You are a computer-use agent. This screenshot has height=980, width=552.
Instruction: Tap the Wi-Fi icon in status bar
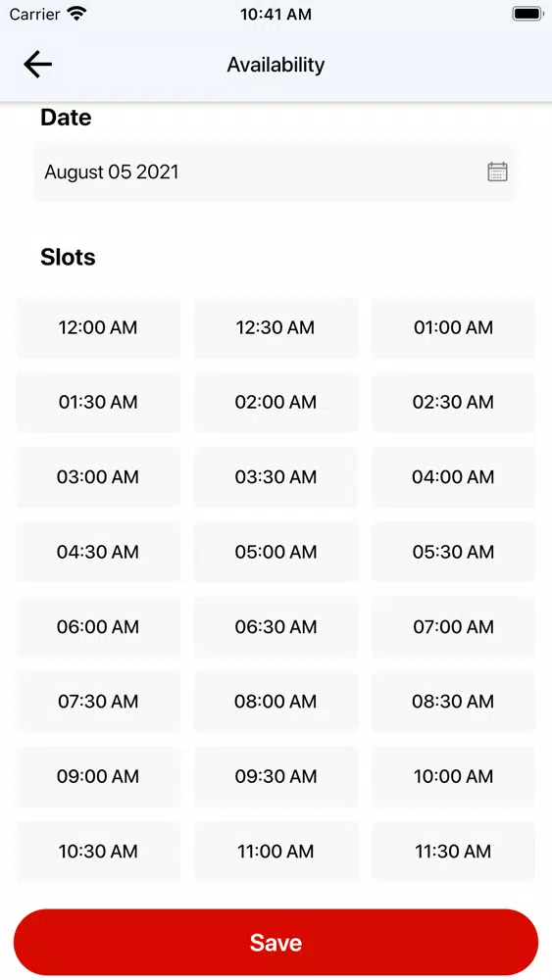(x=77, y=14)
